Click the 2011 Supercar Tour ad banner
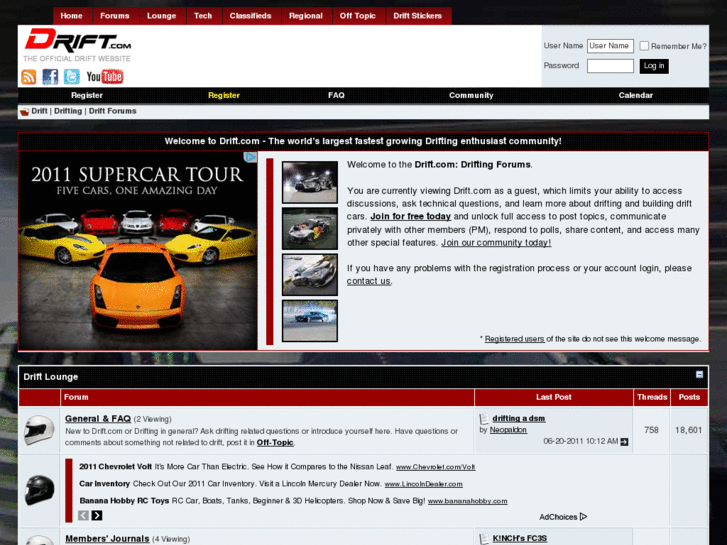This screenshot has width=727, height=545. pyautogui.click(x=138, y=250)
